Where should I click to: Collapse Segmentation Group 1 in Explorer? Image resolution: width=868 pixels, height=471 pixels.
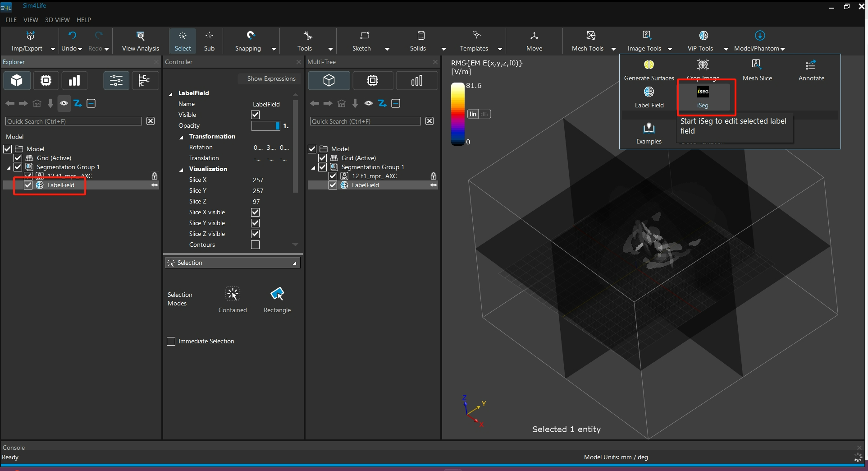point(9,168)
